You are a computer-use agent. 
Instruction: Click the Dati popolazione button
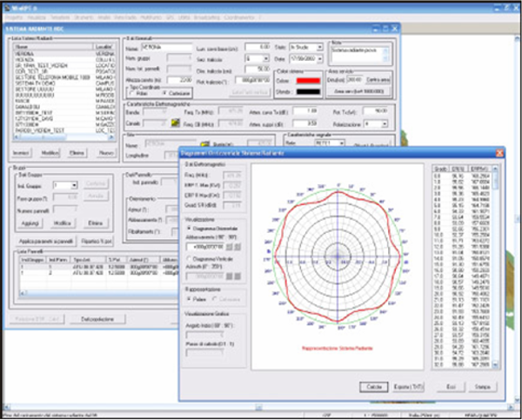click(97, 319)
